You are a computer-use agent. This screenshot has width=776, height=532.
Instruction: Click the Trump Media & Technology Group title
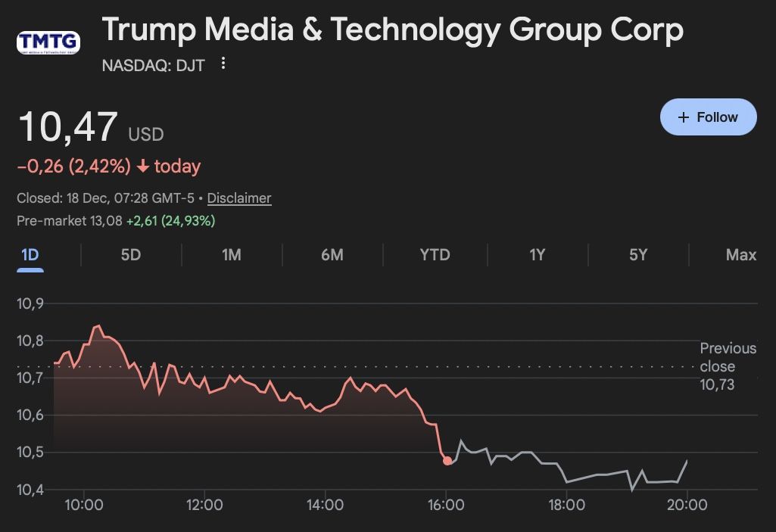(393, 30)
